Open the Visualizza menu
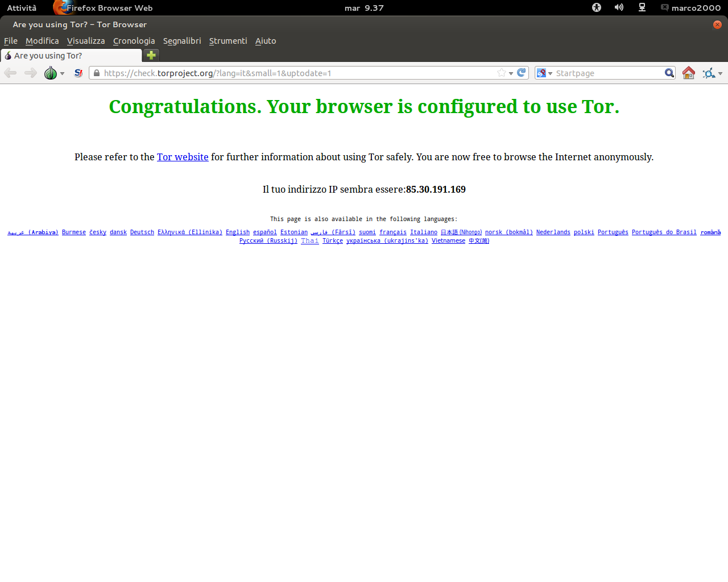The height and width of the screenshot is (582, 728). (x=86, y=41)
